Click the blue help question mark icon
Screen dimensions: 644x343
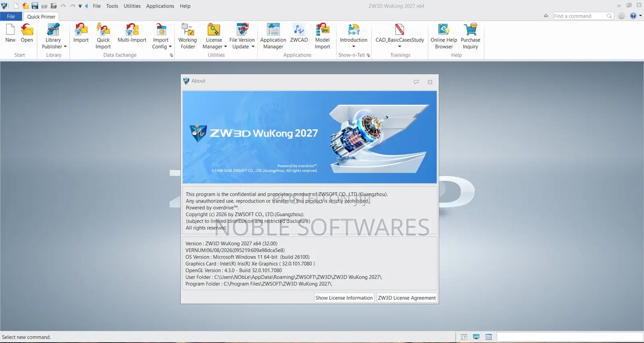click(x=633, y=16)
